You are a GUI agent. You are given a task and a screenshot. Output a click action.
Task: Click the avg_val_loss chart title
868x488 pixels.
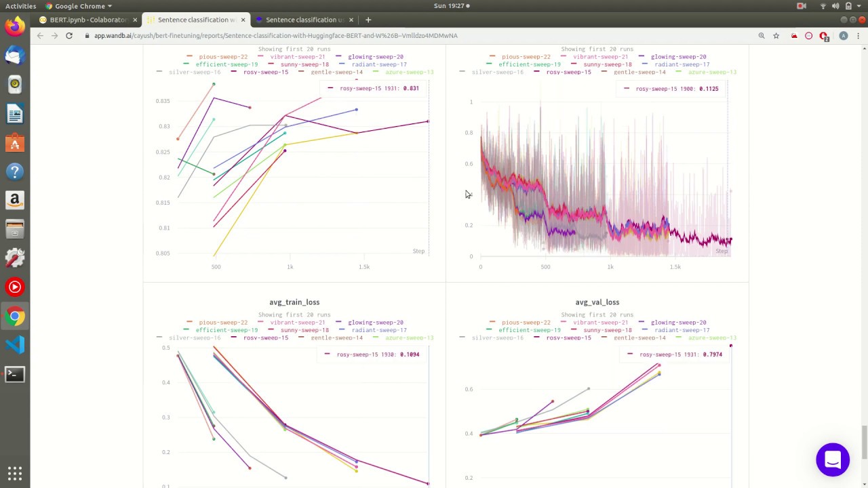tap(597, 302)
